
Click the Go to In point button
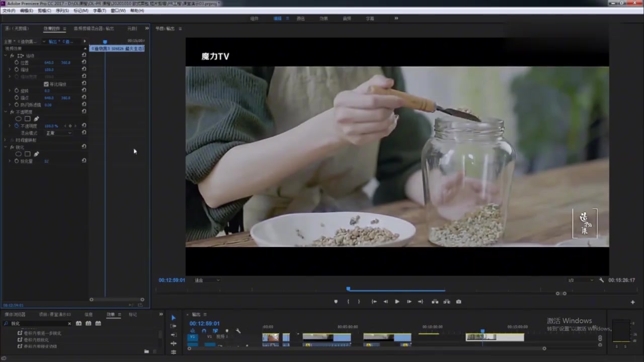374,302
